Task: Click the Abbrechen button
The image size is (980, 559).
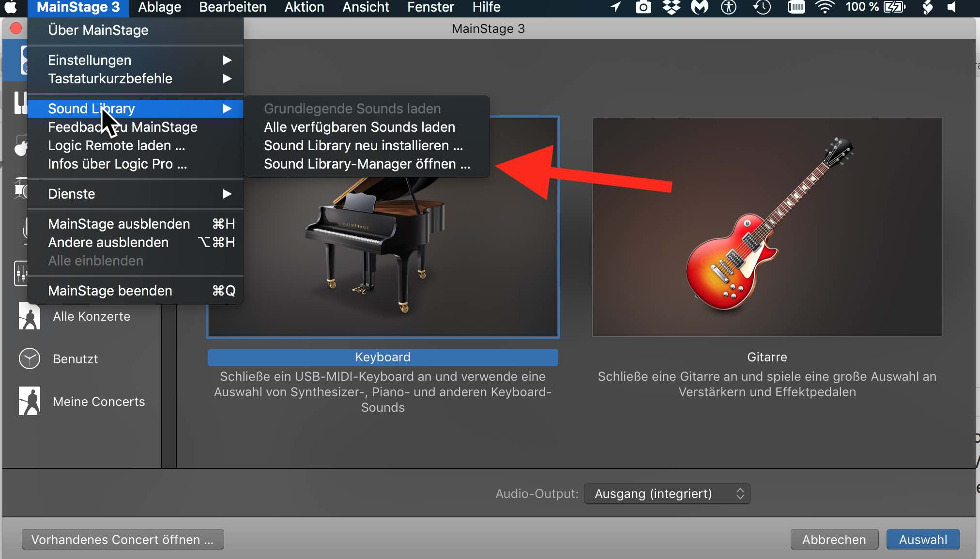Action: point(834,540)
